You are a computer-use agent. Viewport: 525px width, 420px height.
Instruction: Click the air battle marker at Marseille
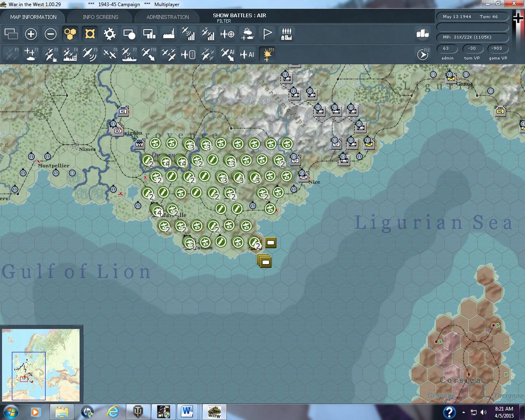[157, 211]
